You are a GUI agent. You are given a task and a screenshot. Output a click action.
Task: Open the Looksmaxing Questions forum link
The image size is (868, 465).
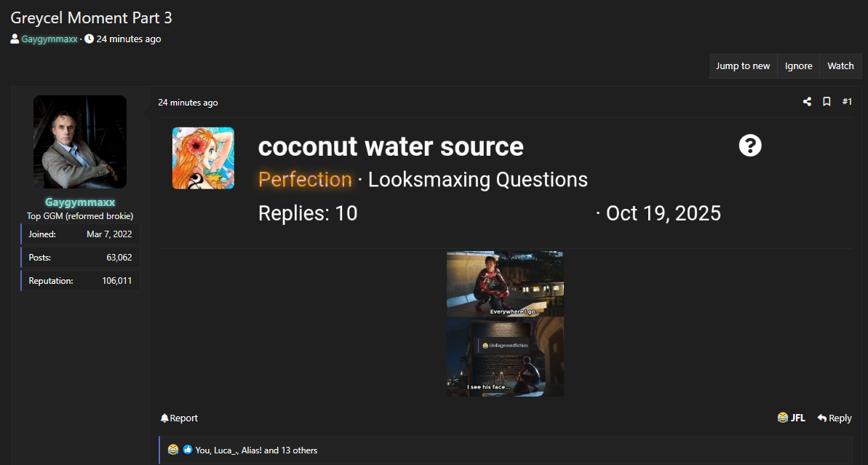[x=478, y=179]
